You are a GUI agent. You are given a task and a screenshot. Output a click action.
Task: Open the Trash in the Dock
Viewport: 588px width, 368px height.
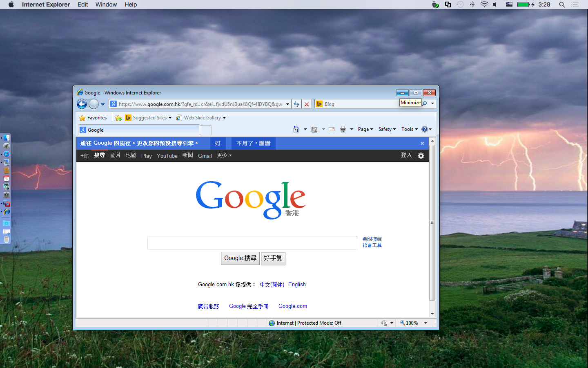click(7, 240)
